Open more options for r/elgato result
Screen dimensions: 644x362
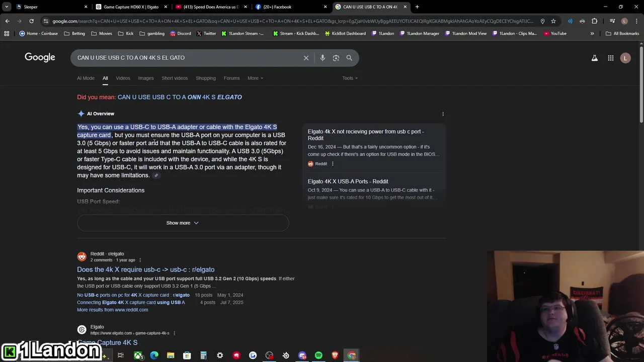click(140, 260)
